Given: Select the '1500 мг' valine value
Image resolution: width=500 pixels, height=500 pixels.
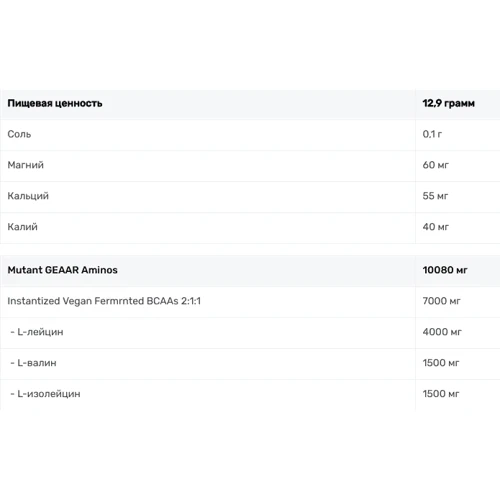Looking at the screenshot, I should 441,363.
